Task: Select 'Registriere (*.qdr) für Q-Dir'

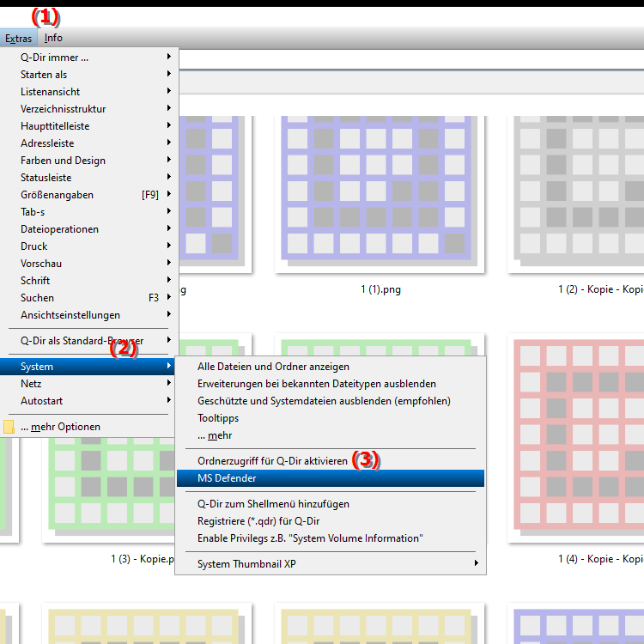Action: [331, 521]
